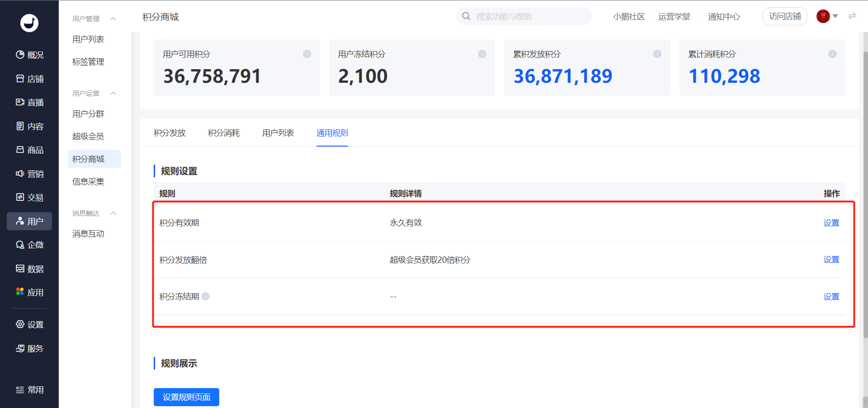
Task: Collapse the 用户管理 menu group
Action: tap(113, 19)
